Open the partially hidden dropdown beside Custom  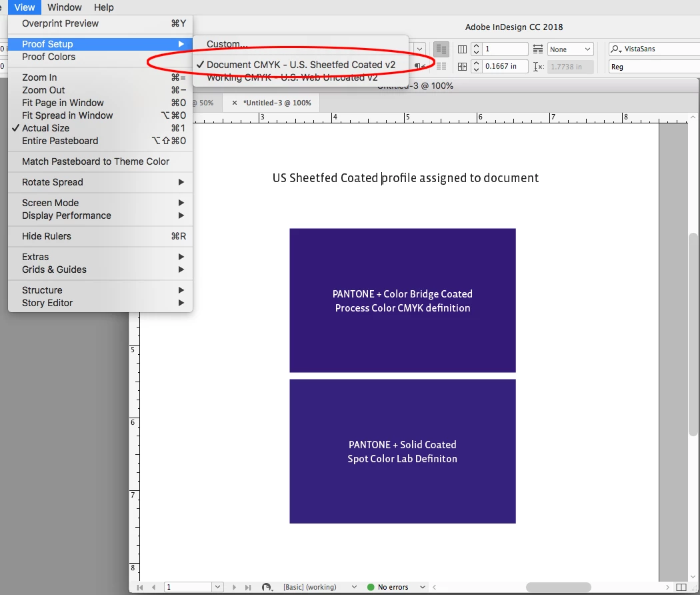[419, 49]
